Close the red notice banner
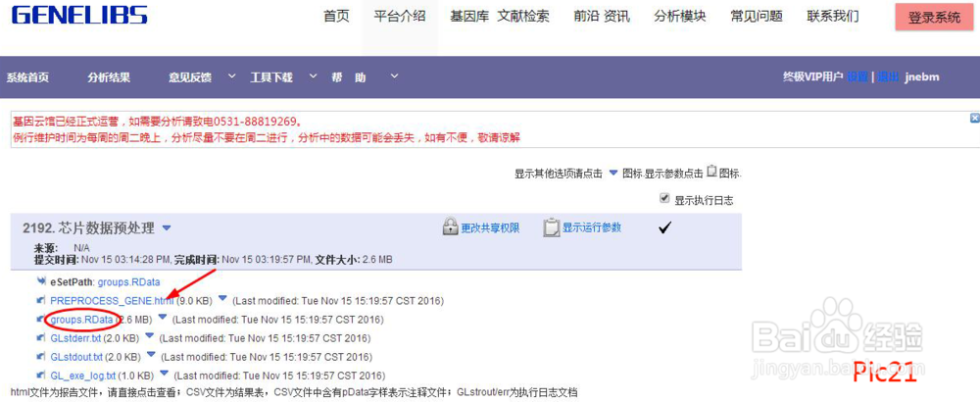980x402 pixels. (x=974, y=119)
